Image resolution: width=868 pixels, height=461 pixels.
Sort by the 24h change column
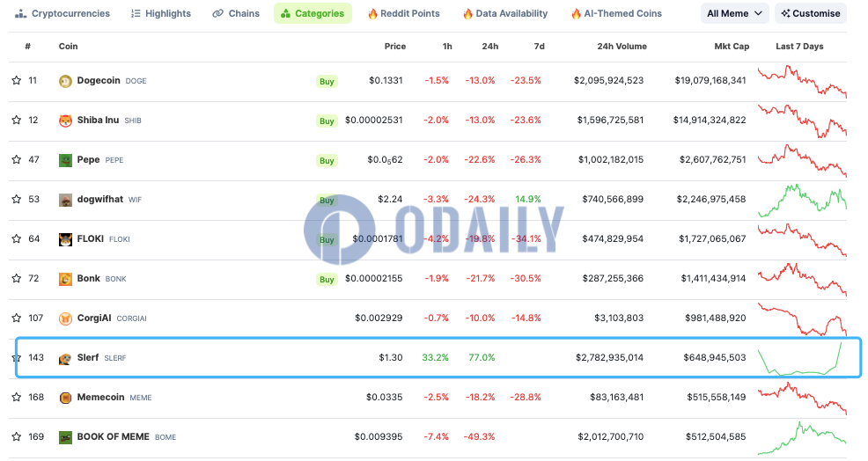pos(490,47)
